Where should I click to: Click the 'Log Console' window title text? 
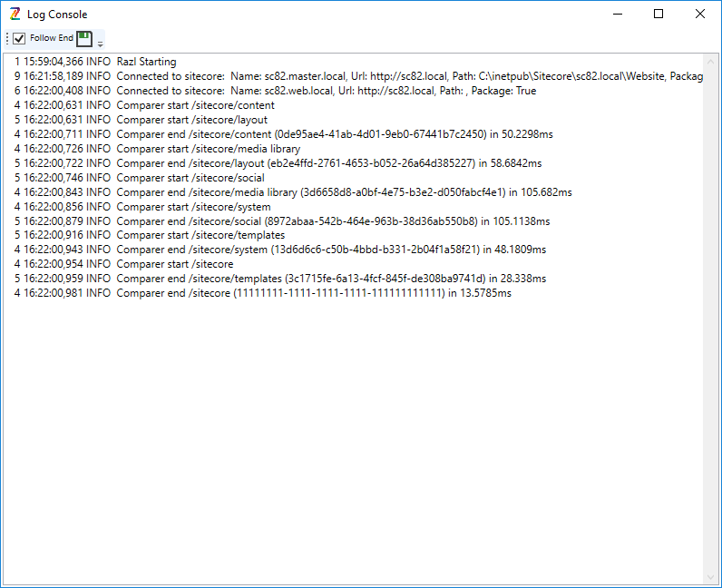pyautogui.click(x=57, y=15)
